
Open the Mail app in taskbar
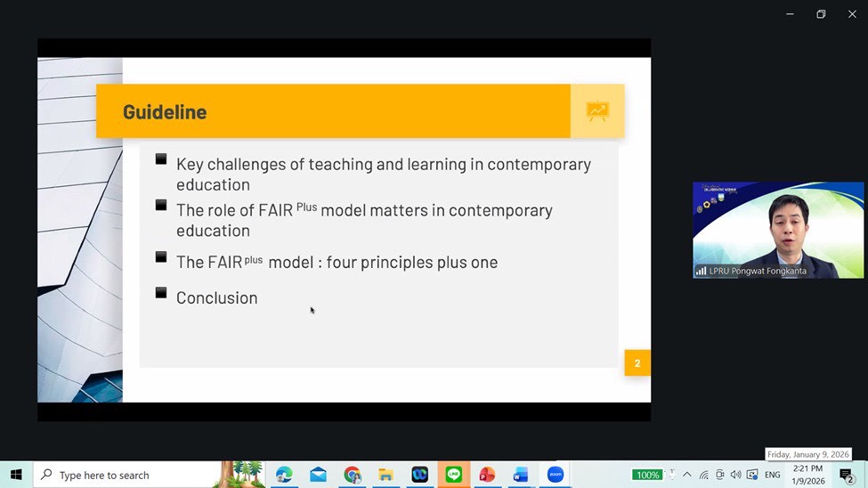(x=318, y=475)
